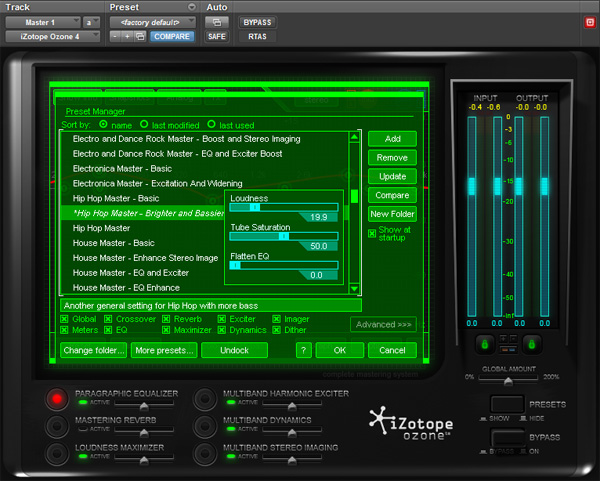
Task: Select the Mastering Reverb module round button
Action: [x=57, y=426]
